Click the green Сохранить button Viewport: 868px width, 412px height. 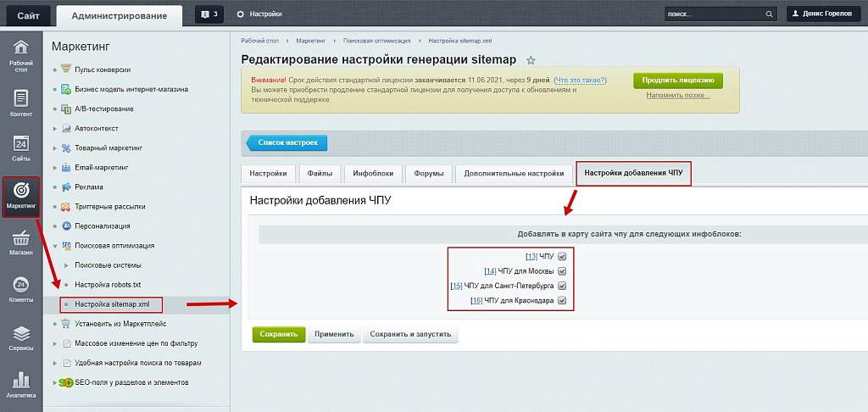(278, 335)
